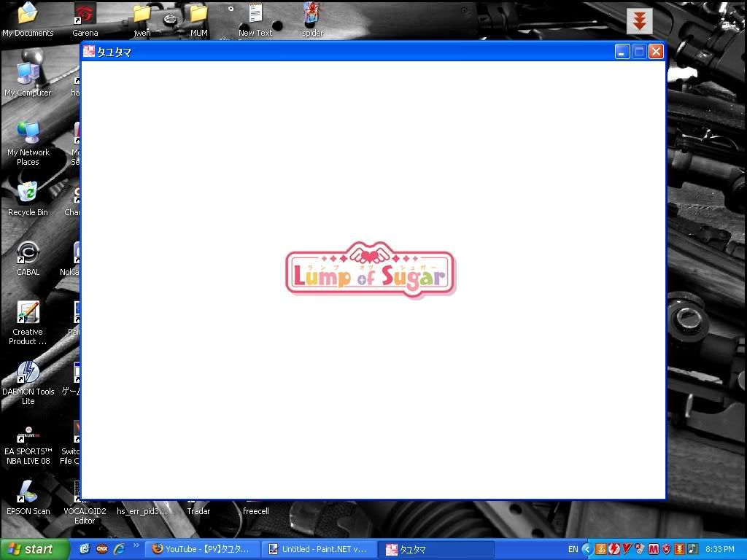Switch to Untitled Paint.NET taskbar button

coord(320,549)
